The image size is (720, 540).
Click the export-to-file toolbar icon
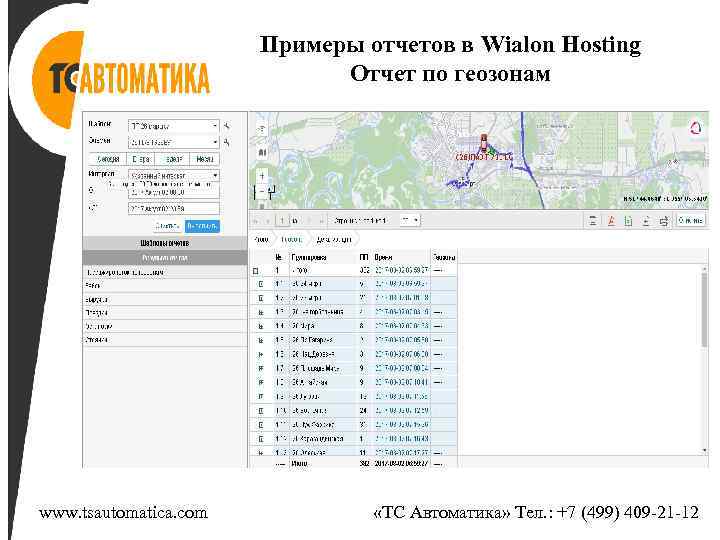[646, 221]
